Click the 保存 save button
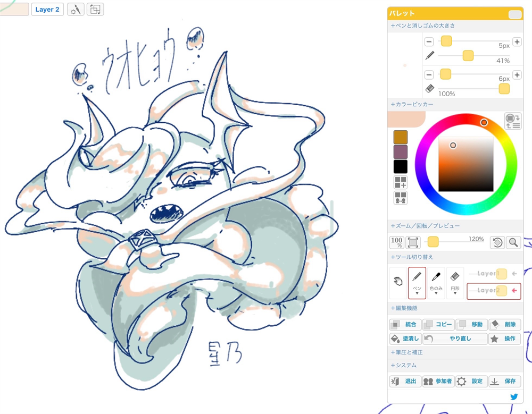Image resolution: width=532 pixels, height=414 pixels. 504,382
